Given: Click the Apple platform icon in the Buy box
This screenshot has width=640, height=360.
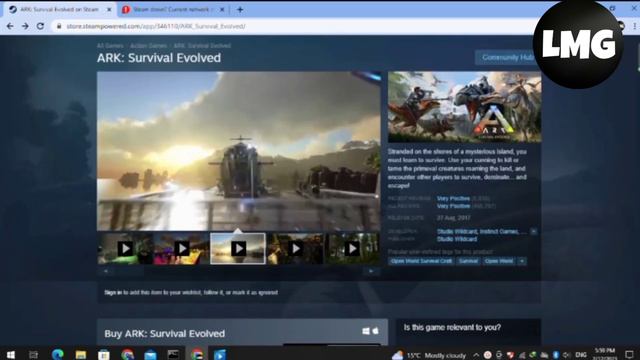Looking at the screenshot, I should point(376,331).
